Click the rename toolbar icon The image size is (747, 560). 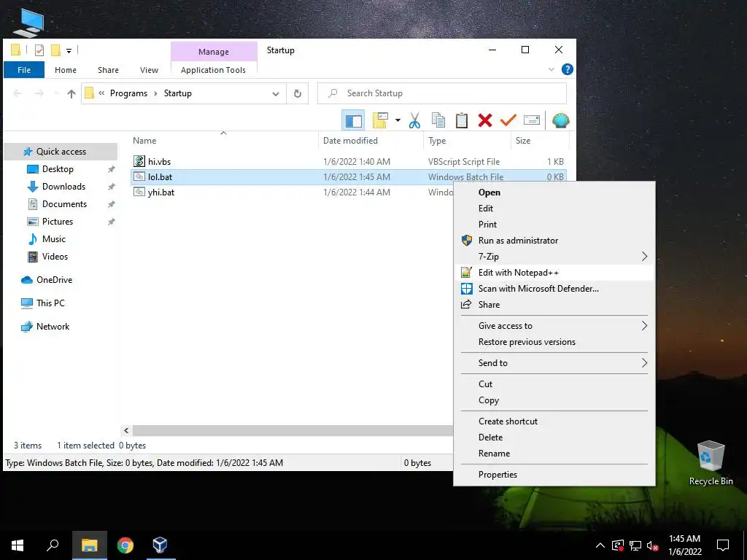(x=532, y=120)
